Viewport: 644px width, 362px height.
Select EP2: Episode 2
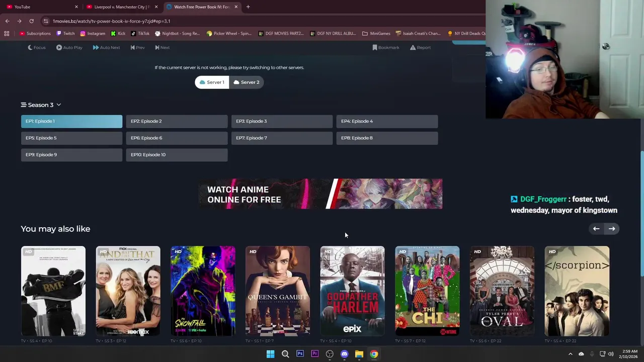pos(177,121)
